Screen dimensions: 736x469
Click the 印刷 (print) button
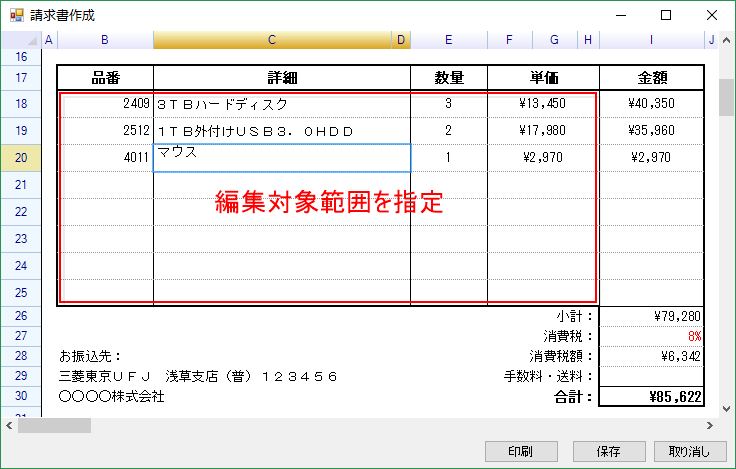point(520,451)
